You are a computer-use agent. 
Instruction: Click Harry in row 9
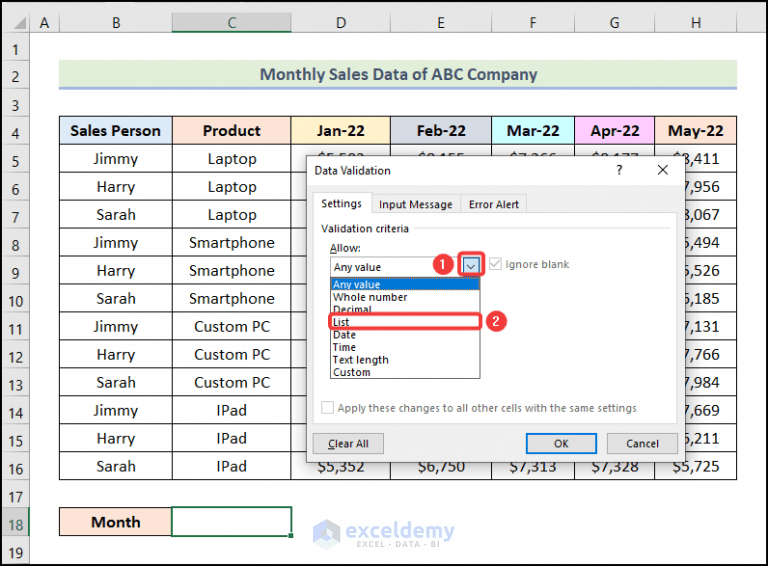coord(116,270)
